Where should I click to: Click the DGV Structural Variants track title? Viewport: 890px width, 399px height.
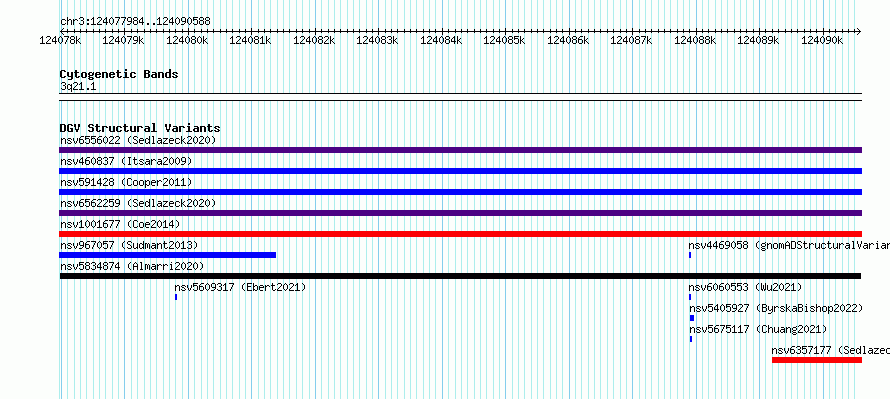140,128
